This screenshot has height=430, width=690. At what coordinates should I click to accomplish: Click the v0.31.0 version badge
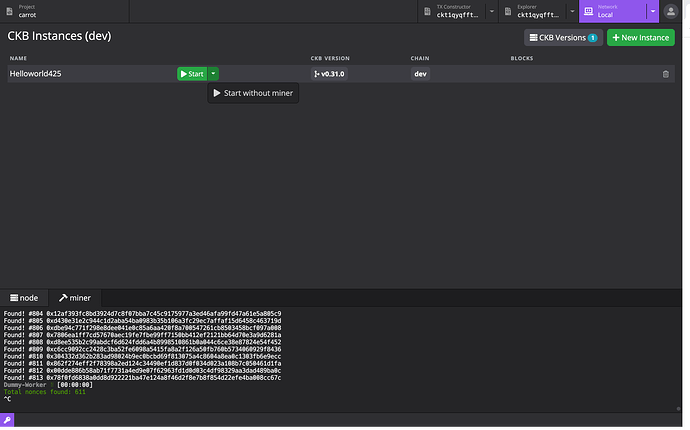point(329,74)
